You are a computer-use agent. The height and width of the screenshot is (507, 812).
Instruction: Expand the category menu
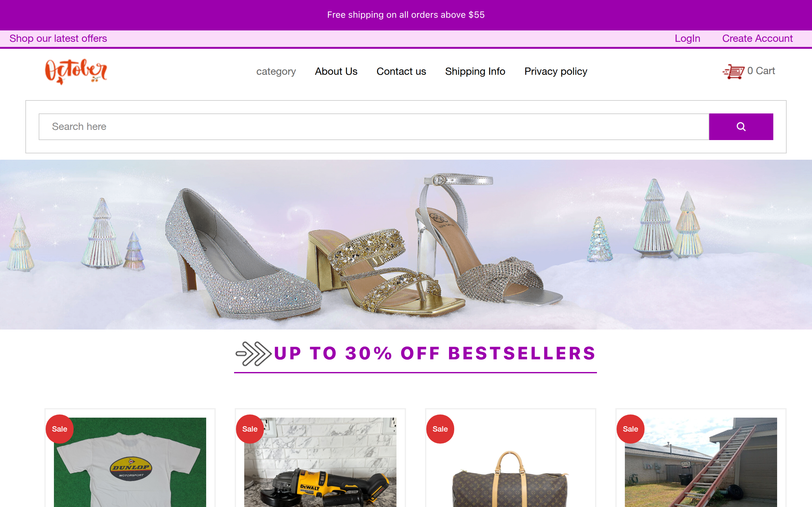[276, 71]
